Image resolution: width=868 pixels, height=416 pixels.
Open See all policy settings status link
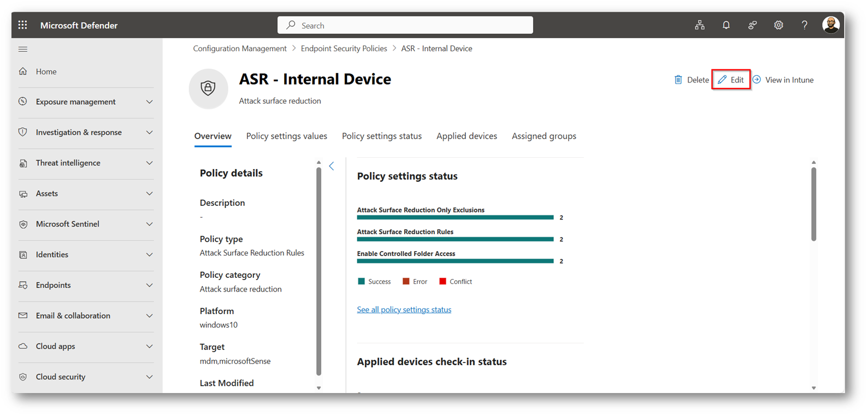pos(404,310)
